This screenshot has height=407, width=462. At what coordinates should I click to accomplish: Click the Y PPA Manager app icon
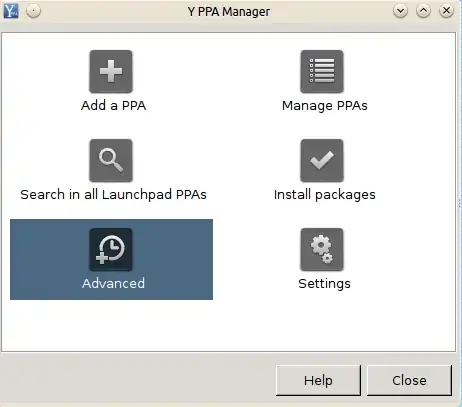11,11
